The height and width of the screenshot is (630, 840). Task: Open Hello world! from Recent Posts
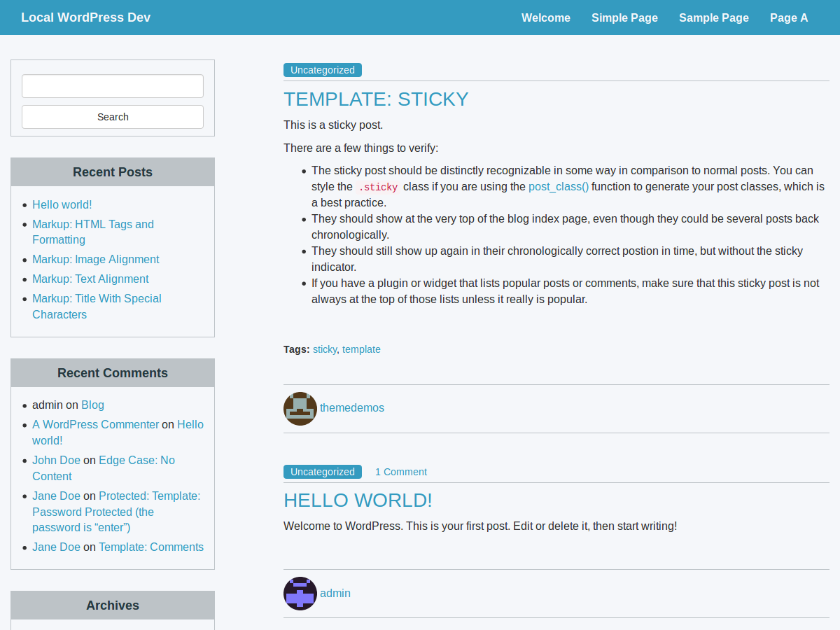62,204
